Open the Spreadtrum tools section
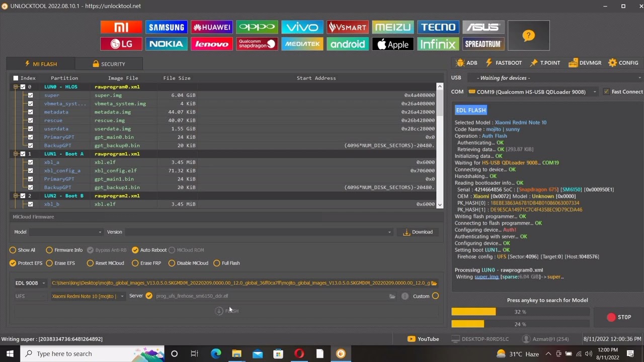 (484, 44)
